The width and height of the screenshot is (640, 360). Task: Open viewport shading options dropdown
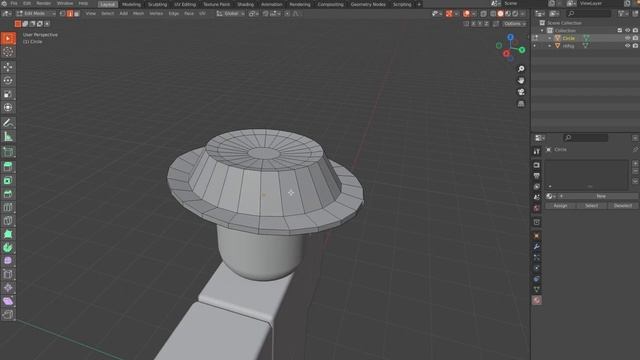tap(523, 13)
